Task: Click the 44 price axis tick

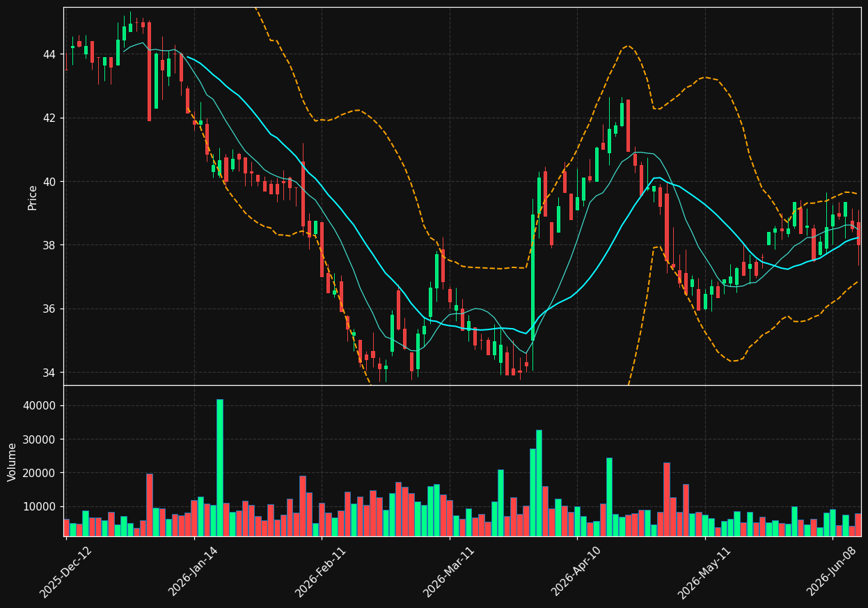Action: (x=49, y=54)
